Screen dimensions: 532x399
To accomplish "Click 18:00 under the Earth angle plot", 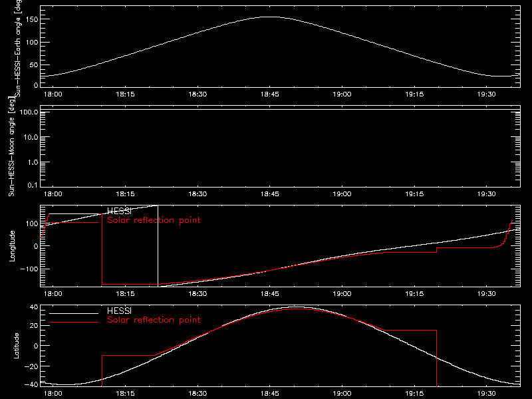I will [53, 94].
